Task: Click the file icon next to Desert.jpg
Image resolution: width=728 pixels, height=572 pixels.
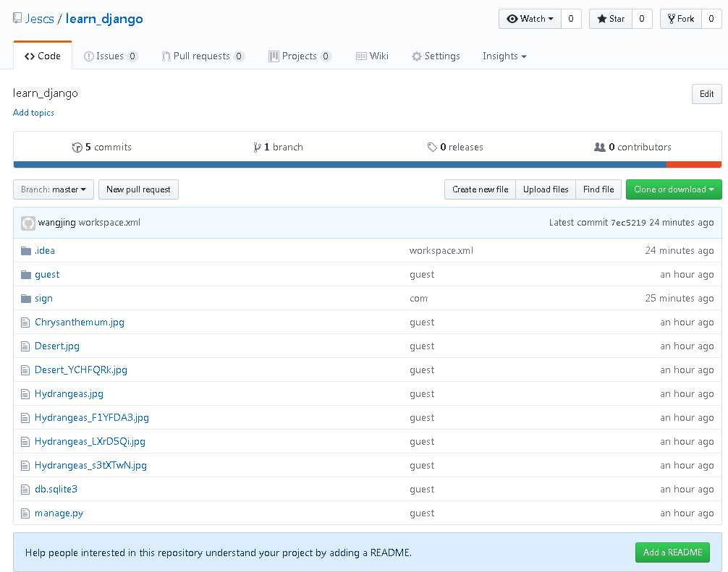Action: [x=25, y=346]
